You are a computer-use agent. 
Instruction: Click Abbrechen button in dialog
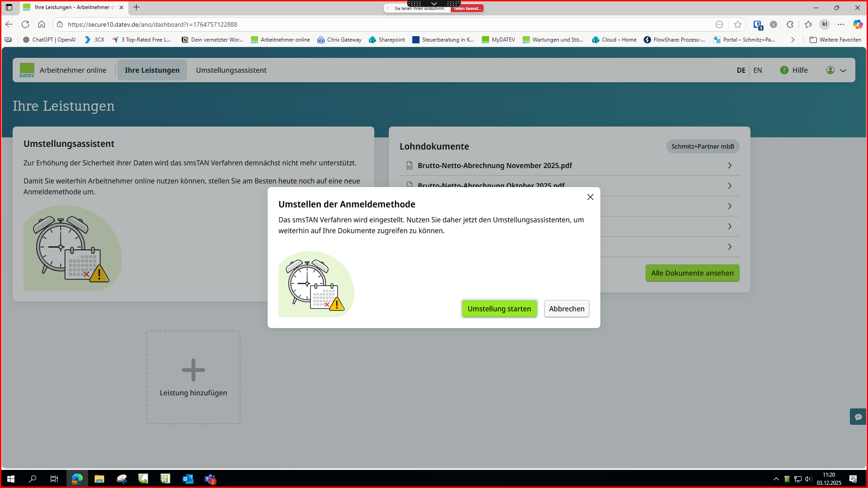click(566, 309)
